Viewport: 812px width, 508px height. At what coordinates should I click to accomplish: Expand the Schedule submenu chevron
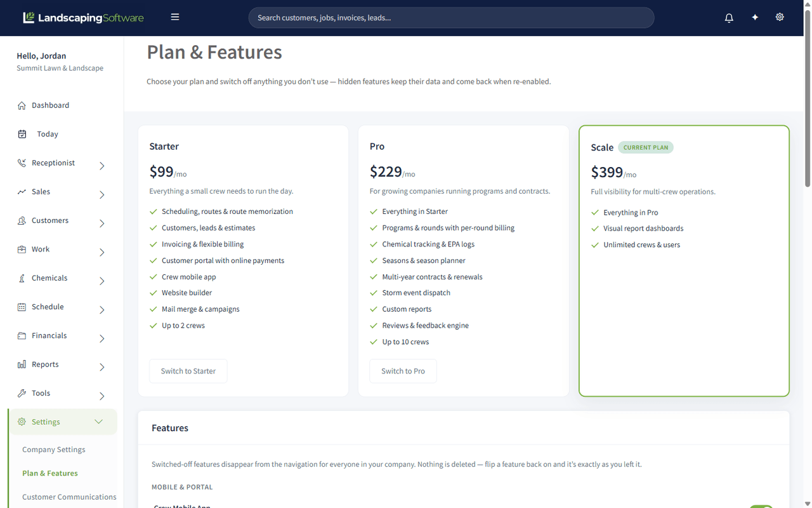(x=101, y=310)
